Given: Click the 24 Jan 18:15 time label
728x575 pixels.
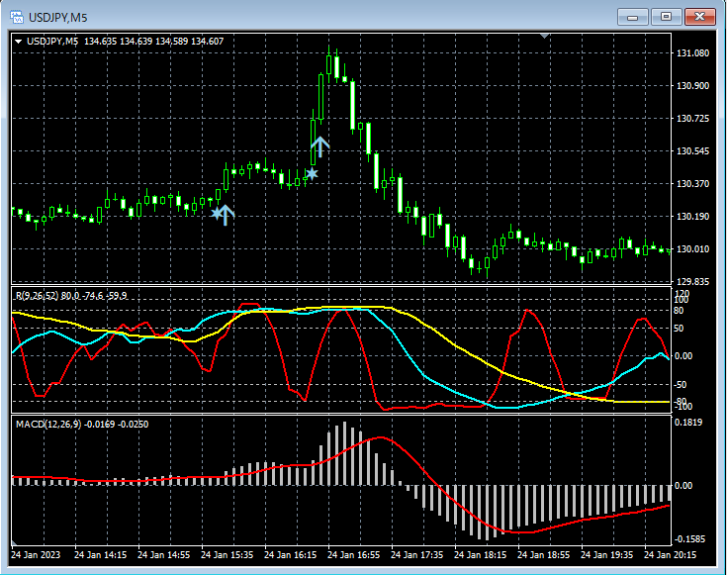Looking at the screenshot, I should point(480,554).
